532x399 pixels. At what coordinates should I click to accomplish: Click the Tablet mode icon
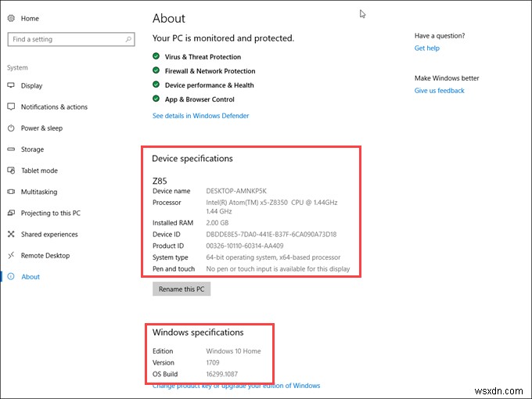click(12, 171)
